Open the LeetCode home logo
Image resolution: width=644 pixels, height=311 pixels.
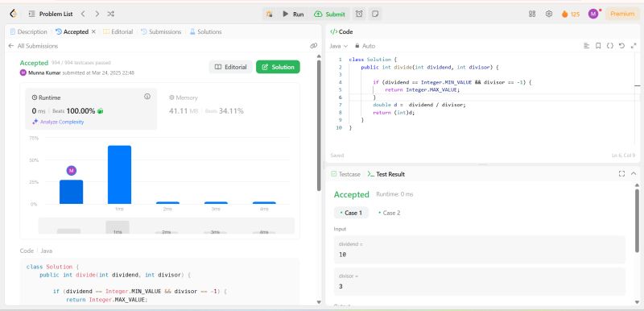(14, 14)
